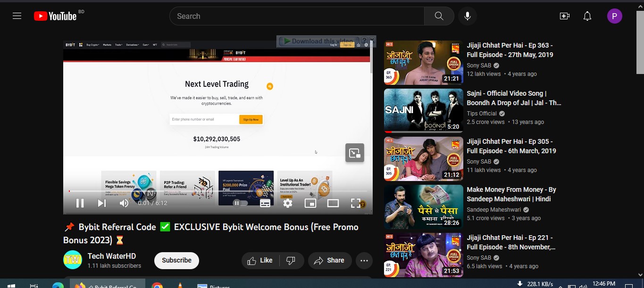Skip to the next video

tap(101, 203)
